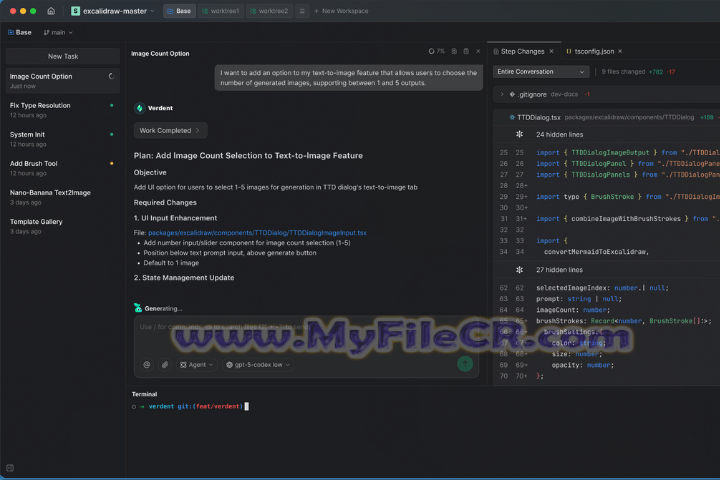This screenshot has width=720, height=480.
Task: Click the 'opacity: number' code line
Action: click(x=583, y=365)
